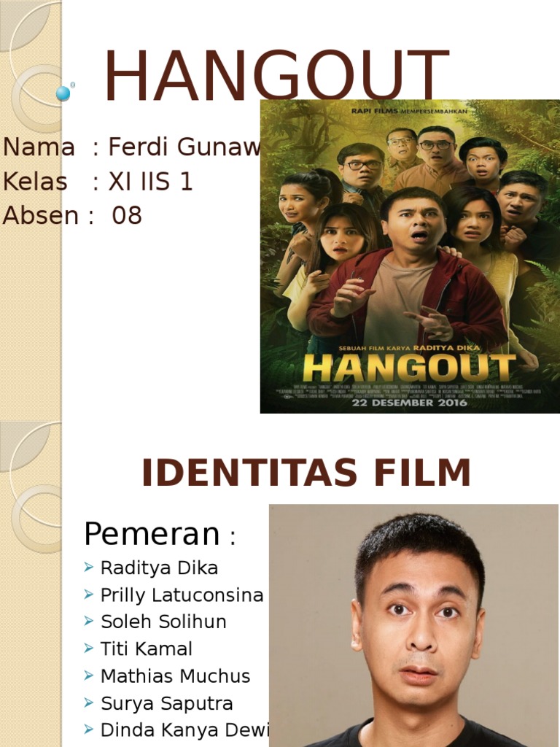Select the Nama Ferdi Gunawan text line
This screenshot has width=560, height=747.
point(131,147)
